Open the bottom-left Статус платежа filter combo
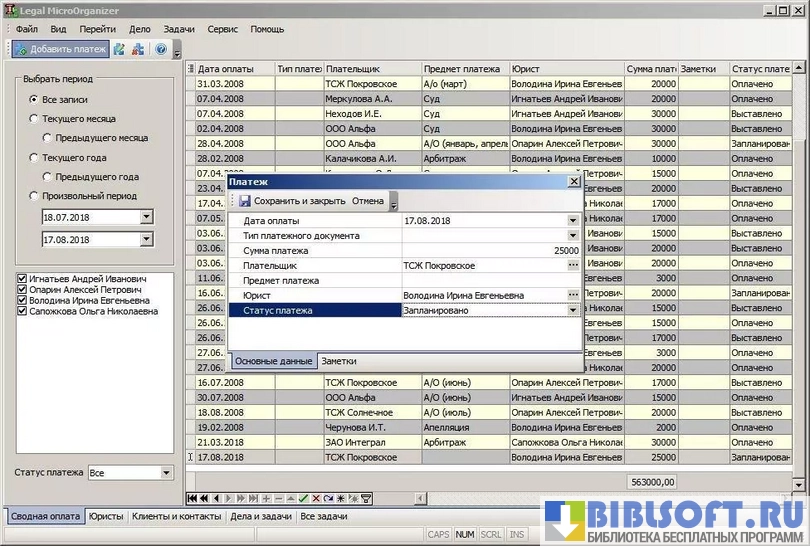 [166, 473]
